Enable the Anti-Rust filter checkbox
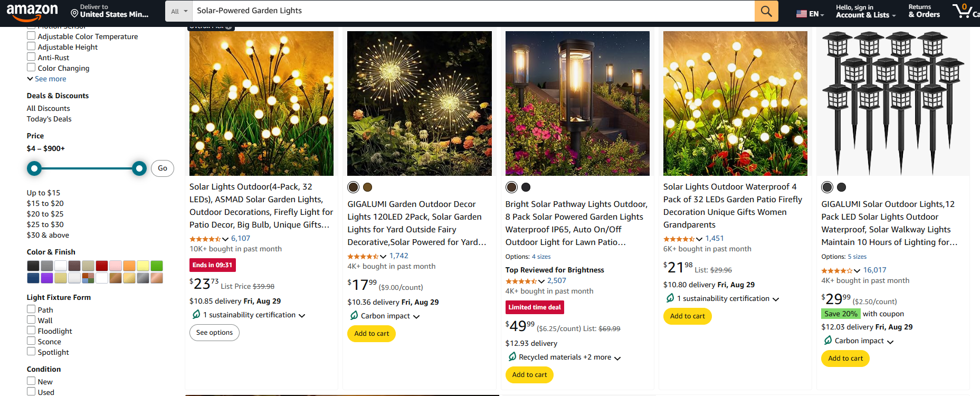Image resolution: width=980 pixels, height=396 pixels. click(31, 57)
